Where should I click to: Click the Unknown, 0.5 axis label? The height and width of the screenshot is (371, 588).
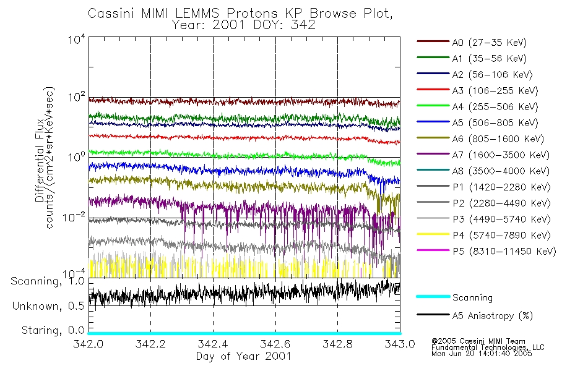point(48,306)
